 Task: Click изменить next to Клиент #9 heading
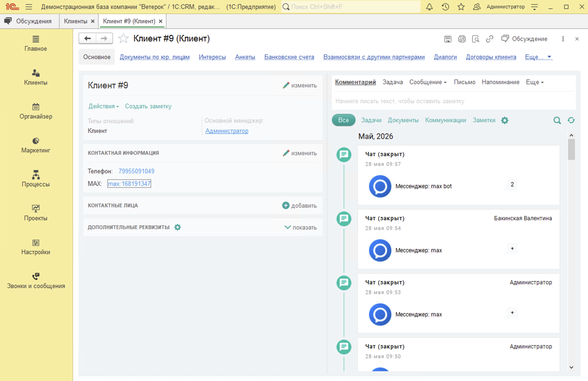click(300, 85)
